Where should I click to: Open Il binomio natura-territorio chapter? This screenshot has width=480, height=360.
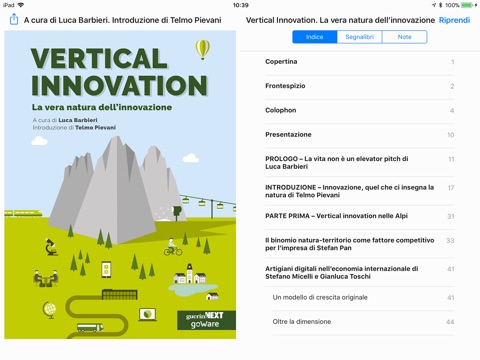(360, 244)
